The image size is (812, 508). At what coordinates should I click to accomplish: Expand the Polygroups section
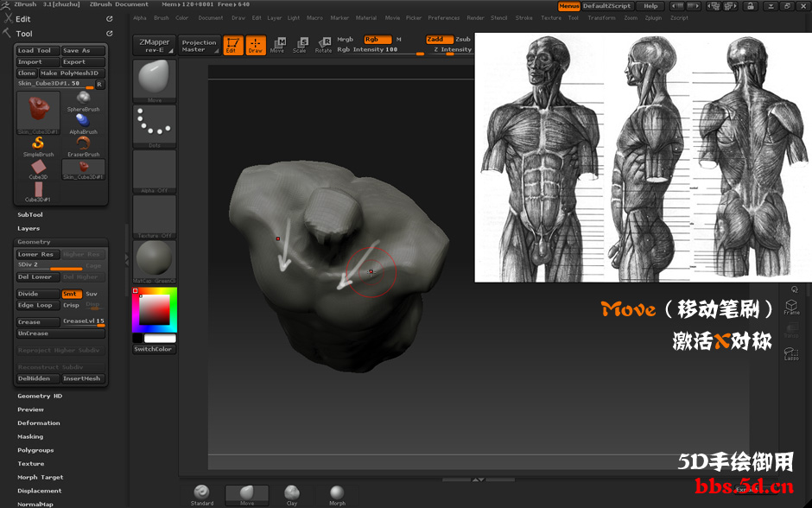click(x=35, y=450)
